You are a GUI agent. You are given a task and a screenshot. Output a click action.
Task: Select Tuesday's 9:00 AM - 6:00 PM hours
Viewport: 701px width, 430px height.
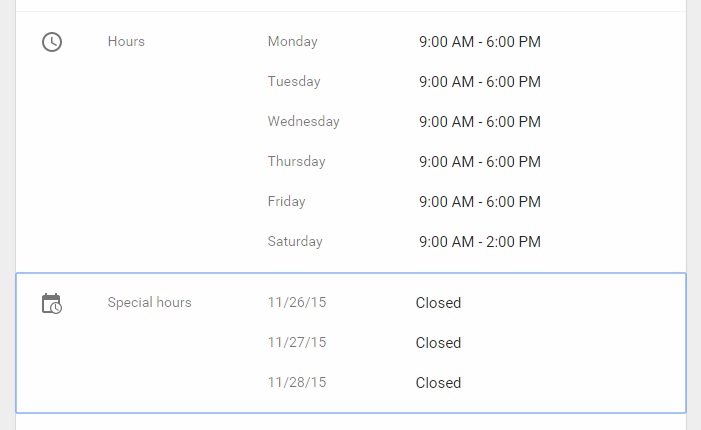tap(480, 82)
